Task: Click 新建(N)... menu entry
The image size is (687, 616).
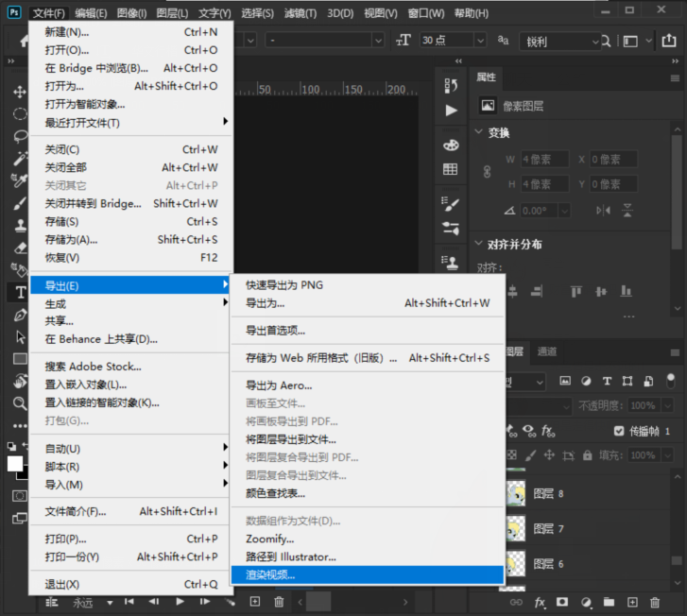Action: click(130, 32)
